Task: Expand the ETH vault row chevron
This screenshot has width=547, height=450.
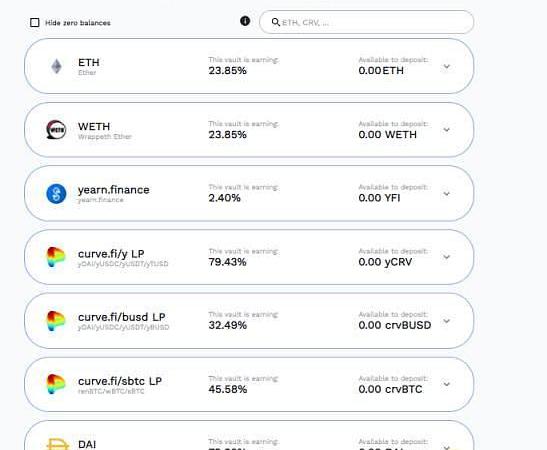Action: click(x=447, y=66)
